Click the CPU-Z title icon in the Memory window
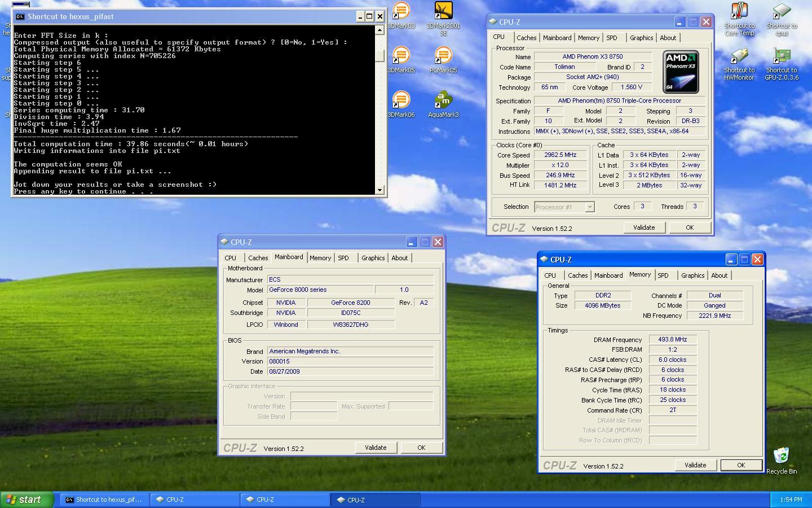Screen dimensions: 812x508 pos(544,259)
